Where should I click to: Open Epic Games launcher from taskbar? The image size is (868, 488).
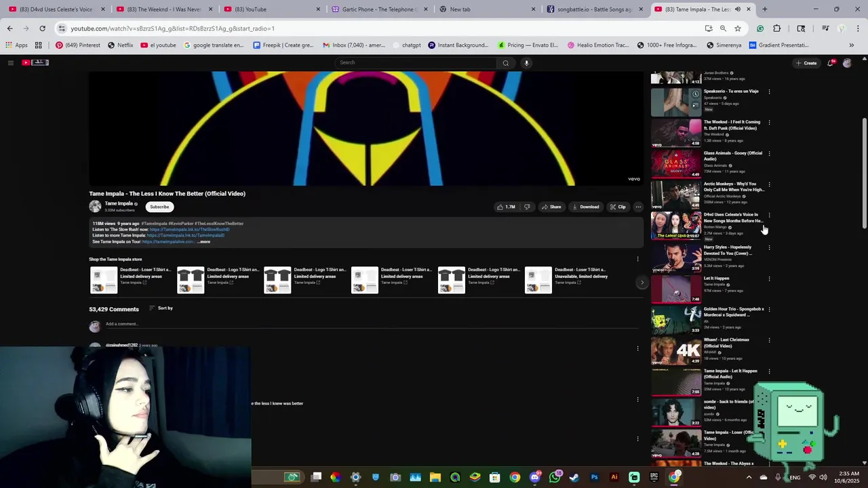(x=654, y=477)
